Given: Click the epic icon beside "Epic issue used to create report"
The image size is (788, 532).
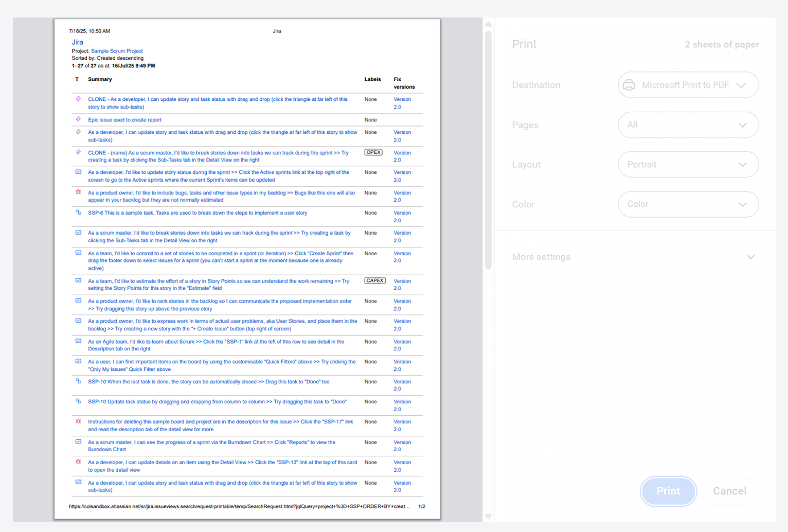Looking at the screenshot, I should tap(78, 119).
